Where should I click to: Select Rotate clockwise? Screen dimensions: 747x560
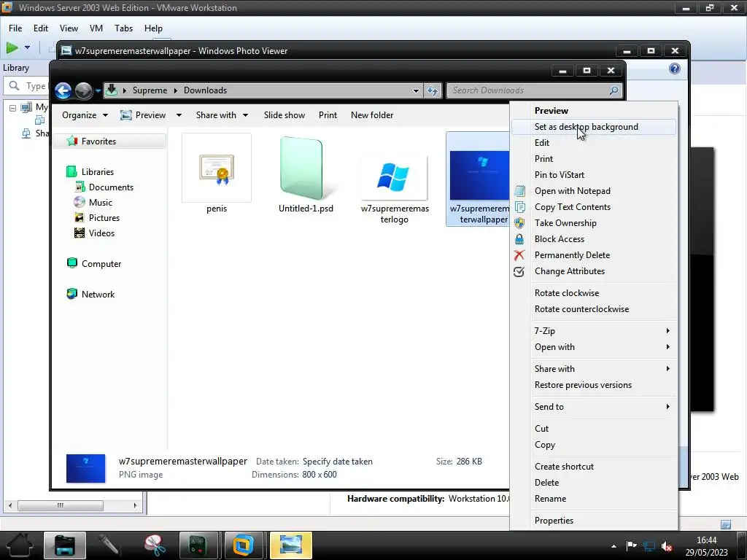(594, 293)
